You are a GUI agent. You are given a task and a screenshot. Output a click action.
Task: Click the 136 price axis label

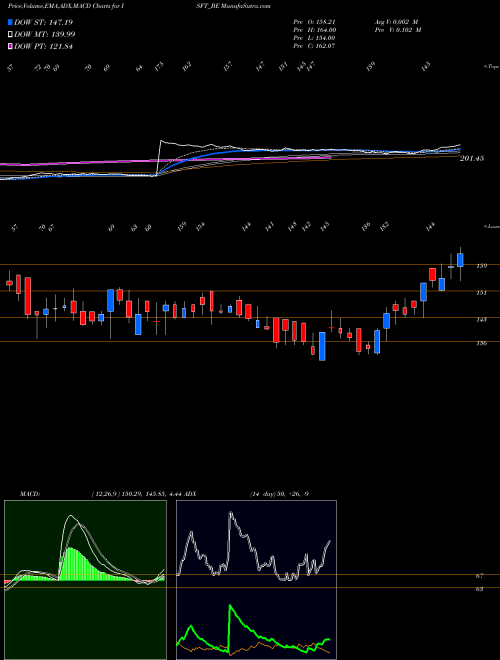(481, 343)
